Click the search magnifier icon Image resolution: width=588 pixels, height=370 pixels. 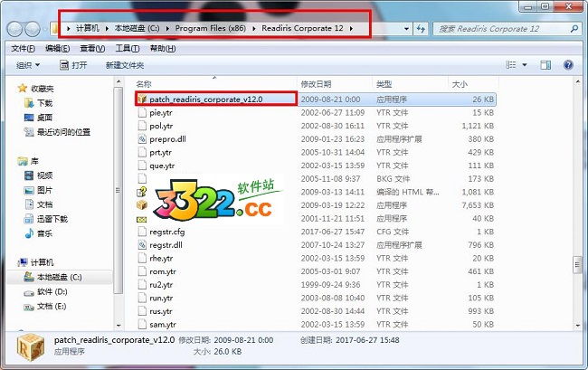[x=574, y=28]
